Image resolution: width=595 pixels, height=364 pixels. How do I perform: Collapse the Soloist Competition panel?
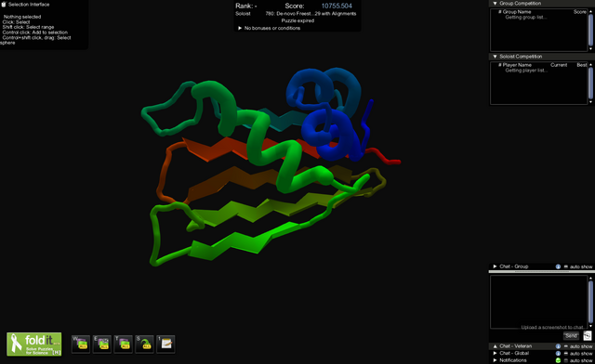(495, 56)
